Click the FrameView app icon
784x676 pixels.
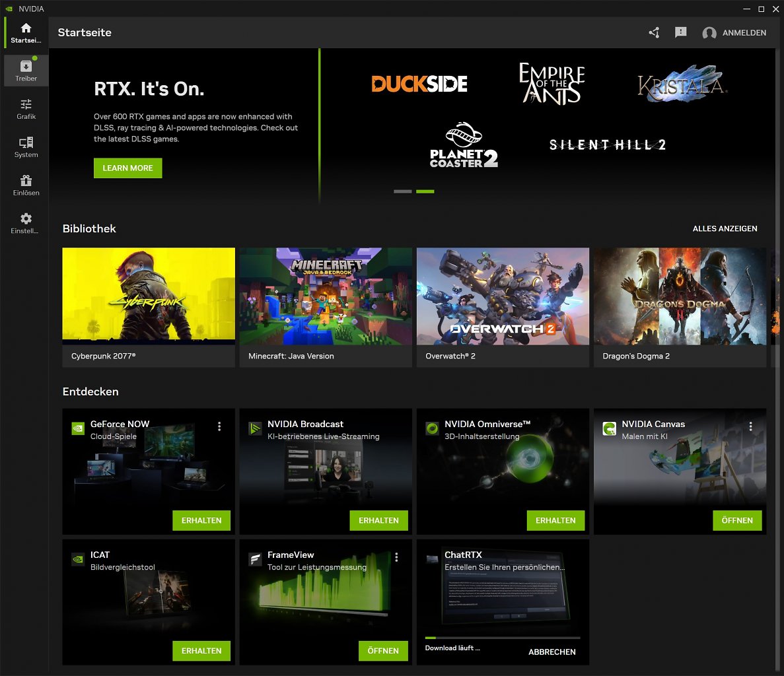(255, 559)
